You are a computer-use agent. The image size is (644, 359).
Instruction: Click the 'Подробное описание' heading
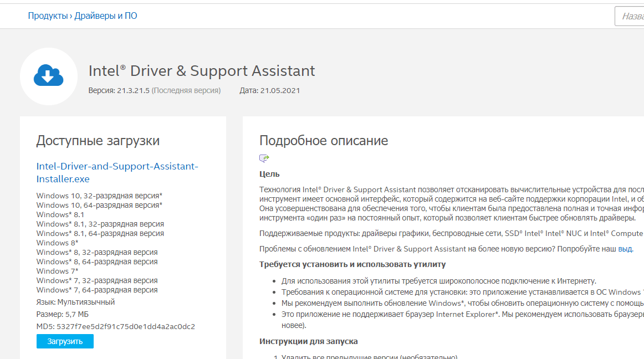[x=324, y=141]
